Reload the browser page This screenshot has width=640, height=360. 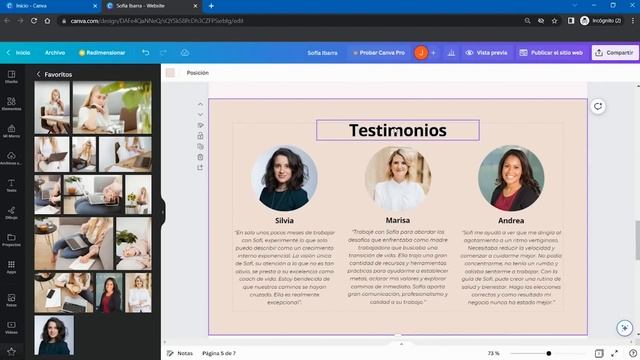(34, 20)
